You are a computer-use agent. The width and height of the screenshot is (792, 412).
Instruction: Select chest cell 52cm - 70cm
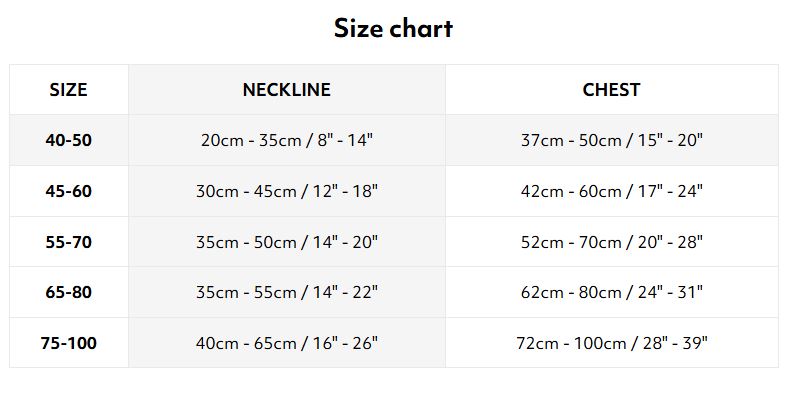[612, 242]
